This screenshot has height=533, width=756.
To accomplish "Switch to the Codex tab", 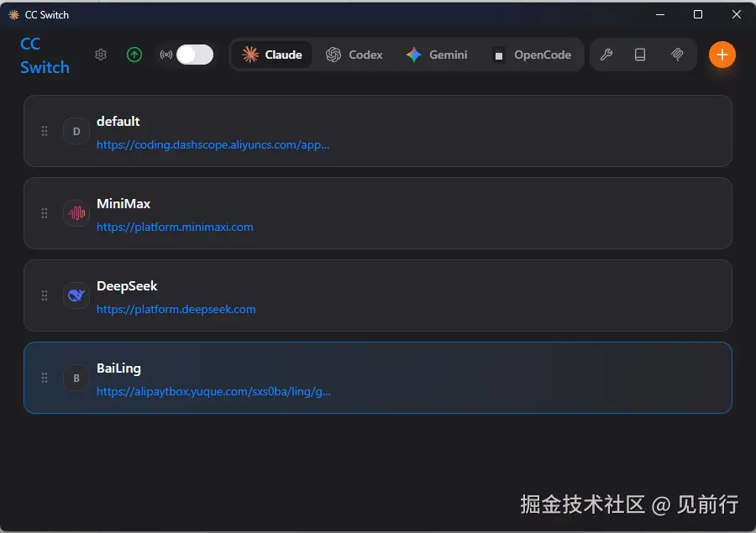I will pos(354,55).
